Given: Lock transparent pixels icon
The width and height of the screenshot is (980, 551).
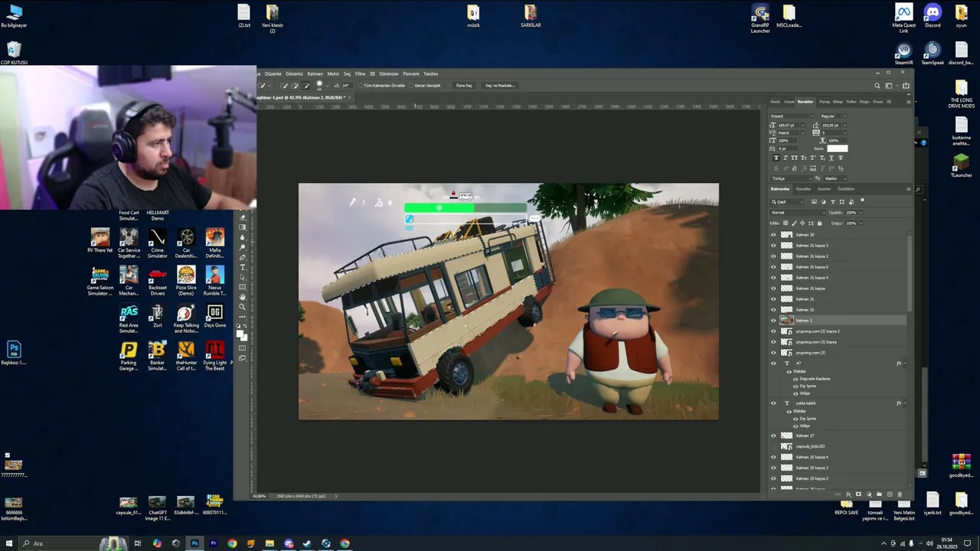Looking at the screenshot, I should pos(786,223).
